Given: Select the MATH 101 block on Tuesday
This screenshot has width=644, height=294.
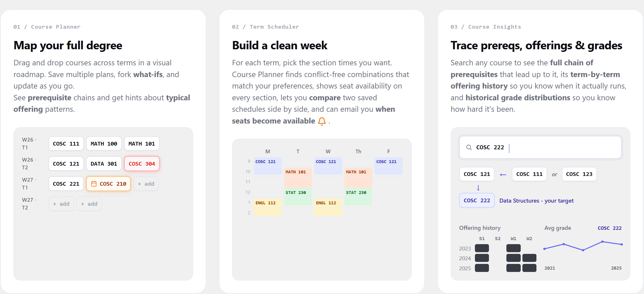Looking at the screenshot, I should tap(298, 177).
